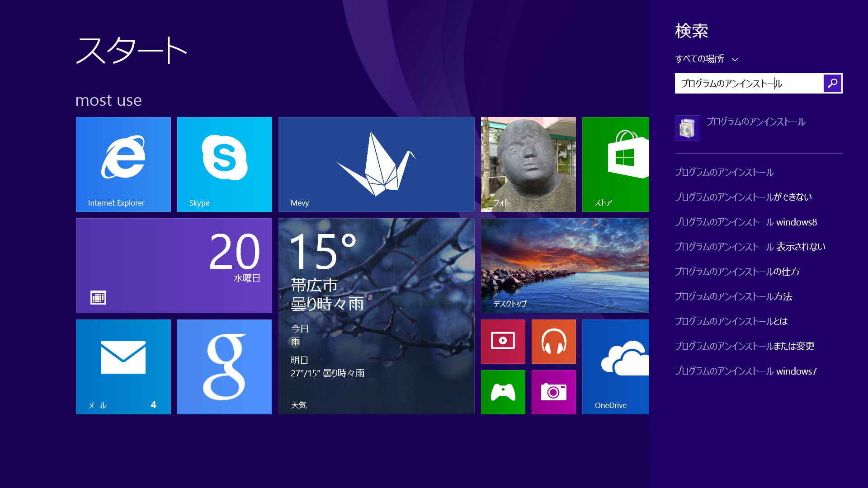Screen dimensions: 868x488
Task: Launch the Skype tile
Action: (224, 164)
